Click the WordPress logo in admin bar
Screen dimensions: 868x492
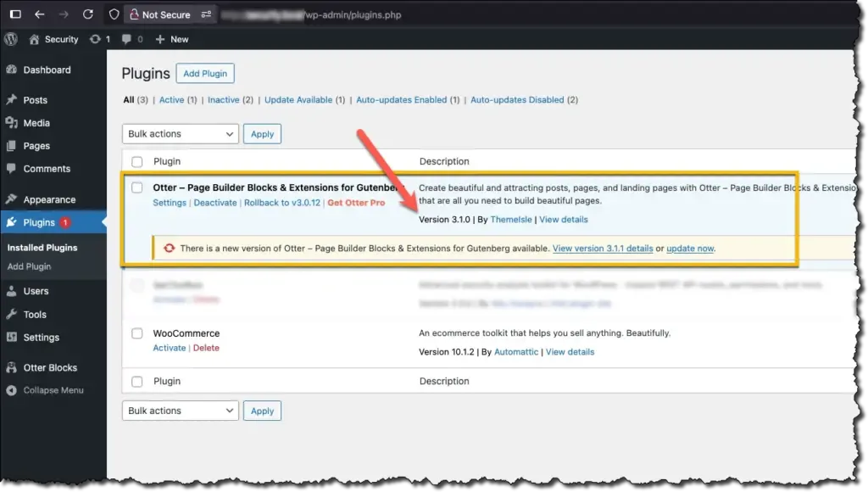[11, 39]
